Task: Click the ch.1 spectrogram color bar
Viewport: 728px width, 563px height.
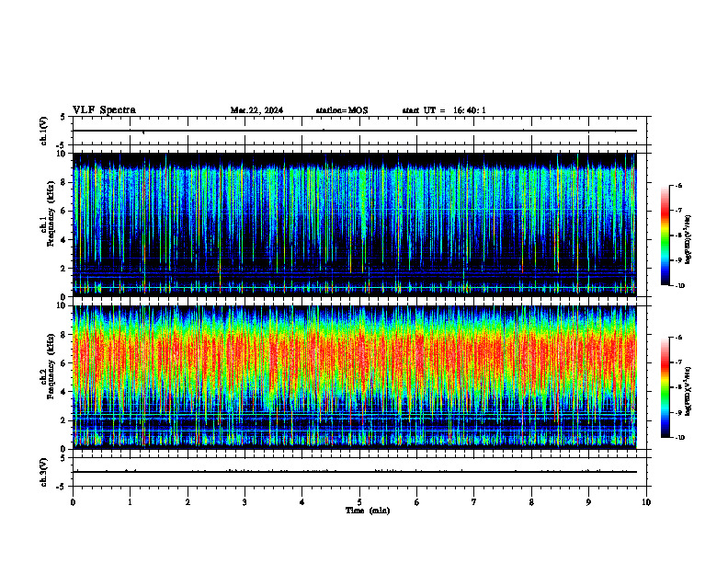Action: click(665, 236)
